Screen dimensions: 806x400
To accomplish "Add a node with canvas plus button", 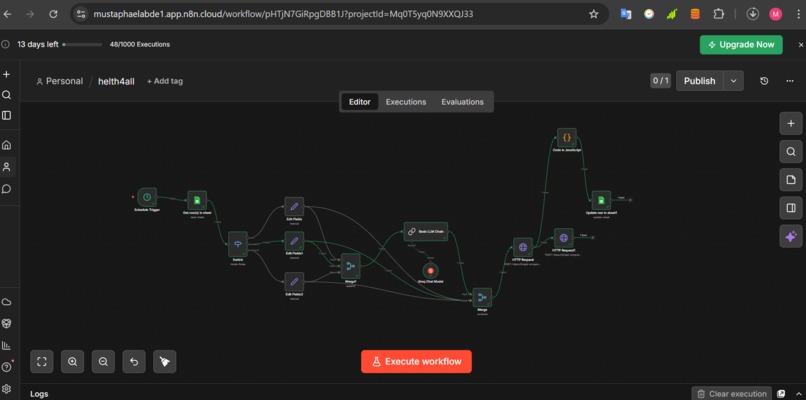I will tap(791, 123).
